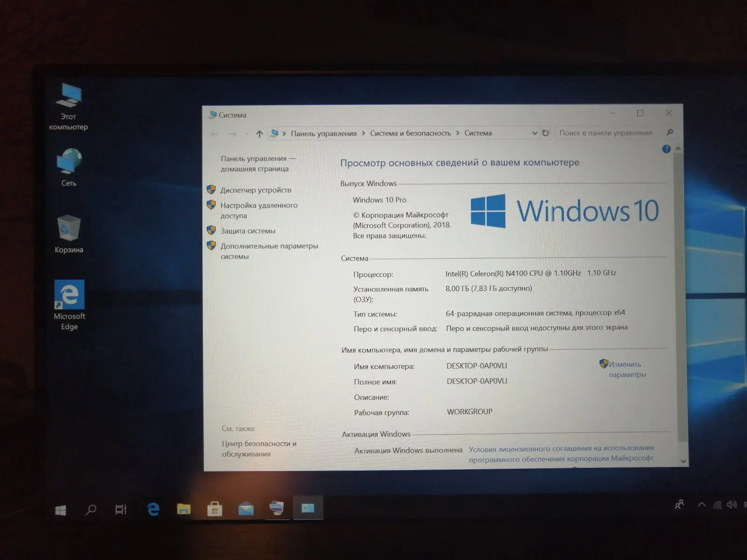747x560 pixels.
Task: Click the vertical scrollbar thumb
Action: pos(680,297)
